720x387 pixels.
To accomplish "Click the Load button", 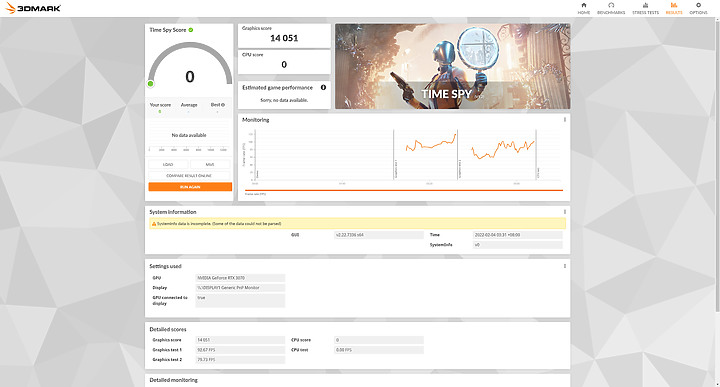I will coord(168,164).
